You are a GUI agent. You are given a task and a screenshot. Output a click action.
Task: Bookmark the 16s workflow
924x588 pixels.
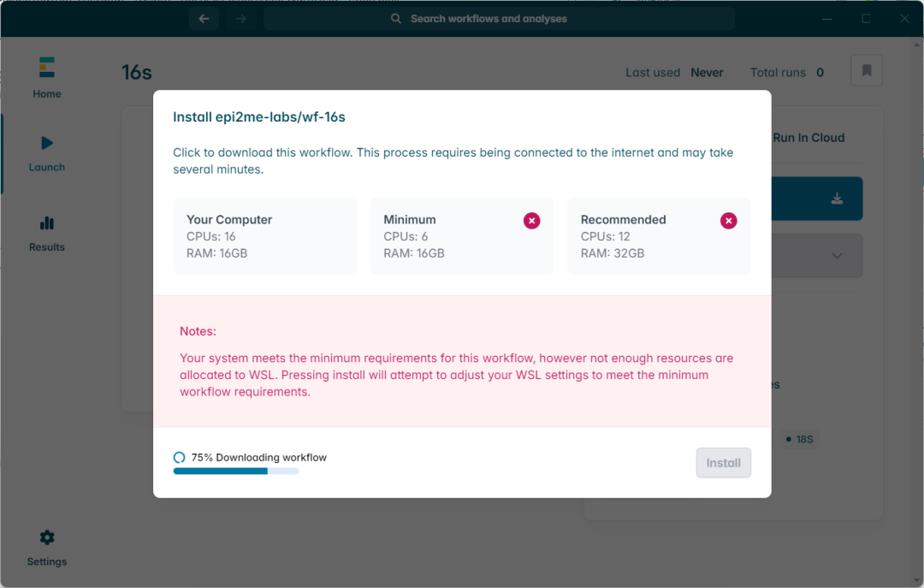tap(866, 71)
